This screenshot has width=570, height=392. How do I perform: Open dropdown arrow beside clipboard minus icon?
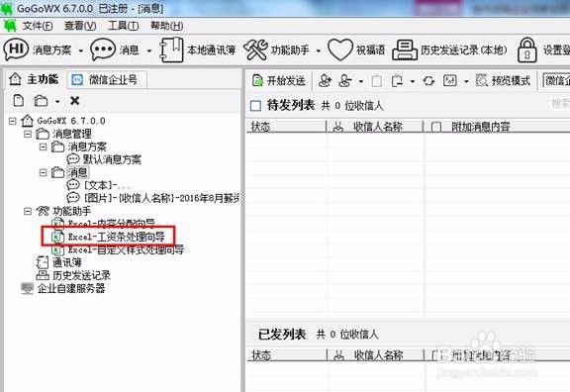pos(413,81)
